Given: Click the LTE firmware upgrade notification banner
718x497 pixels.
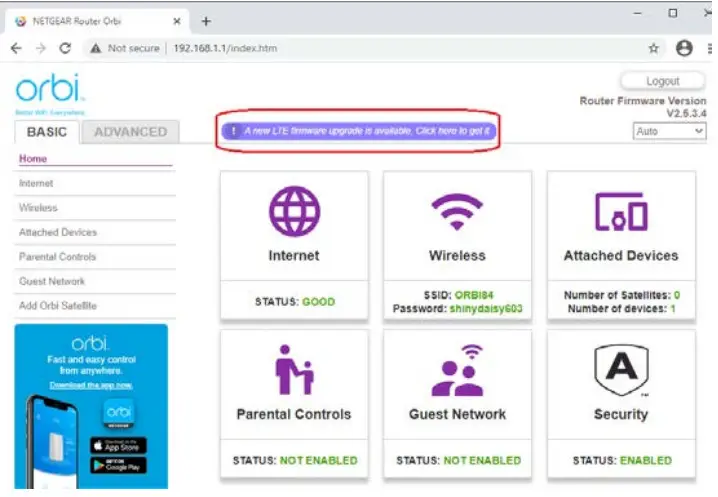Looking at the screenshot, I should tap(359, 131).
